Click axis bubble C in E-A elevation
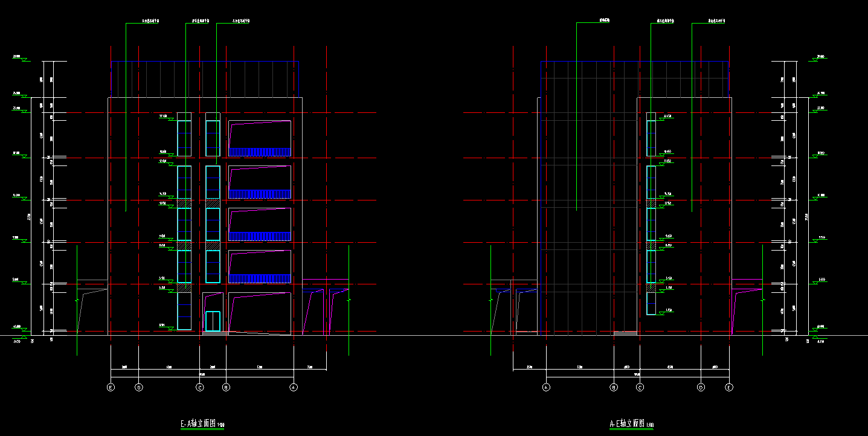 200,386
